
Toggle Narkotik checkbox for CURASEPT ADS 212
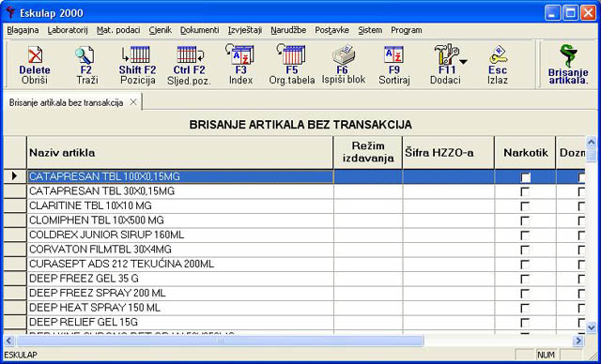525,265
